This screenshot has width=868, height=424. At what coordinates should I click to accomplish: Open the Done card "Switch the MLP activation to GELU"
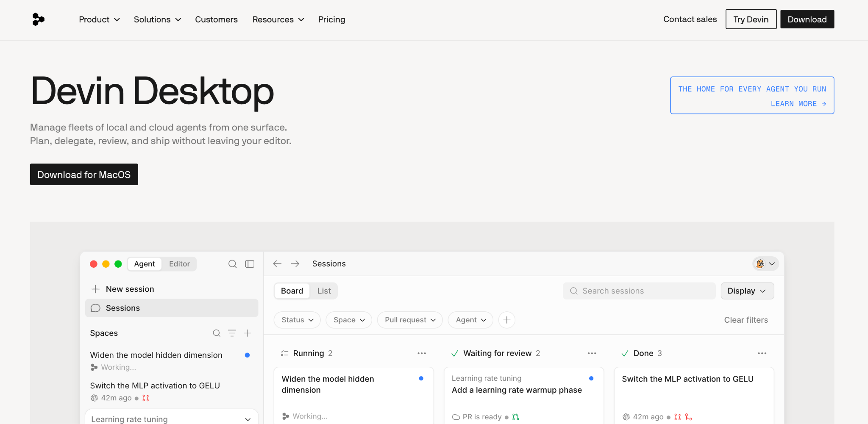coord(694,396)
